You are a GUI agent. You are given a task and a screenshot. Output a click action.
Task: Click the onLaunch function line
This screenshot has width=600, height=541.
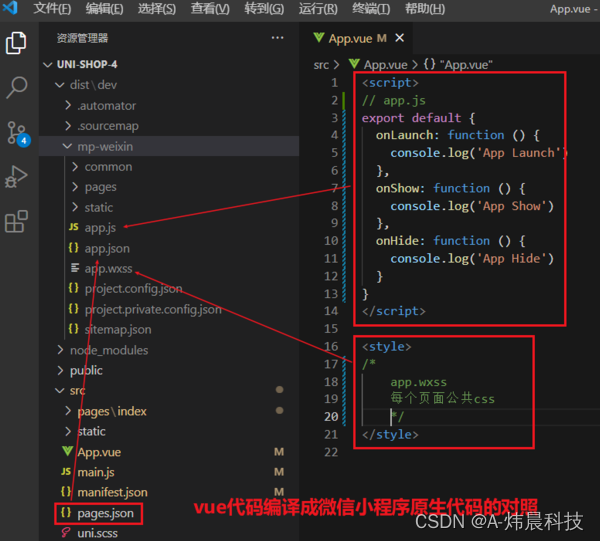click(457, 135)
